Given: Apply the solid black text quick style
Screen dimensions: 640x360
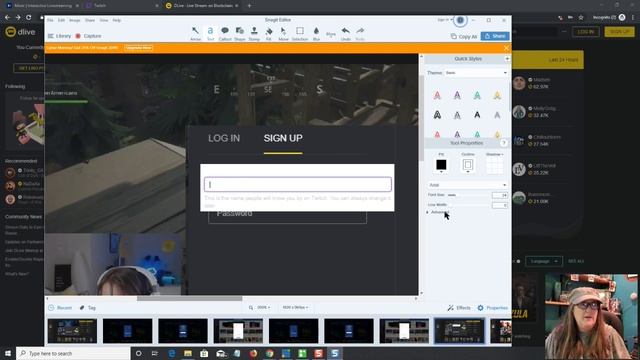Looking at the screenshot, I should (477, 115).
